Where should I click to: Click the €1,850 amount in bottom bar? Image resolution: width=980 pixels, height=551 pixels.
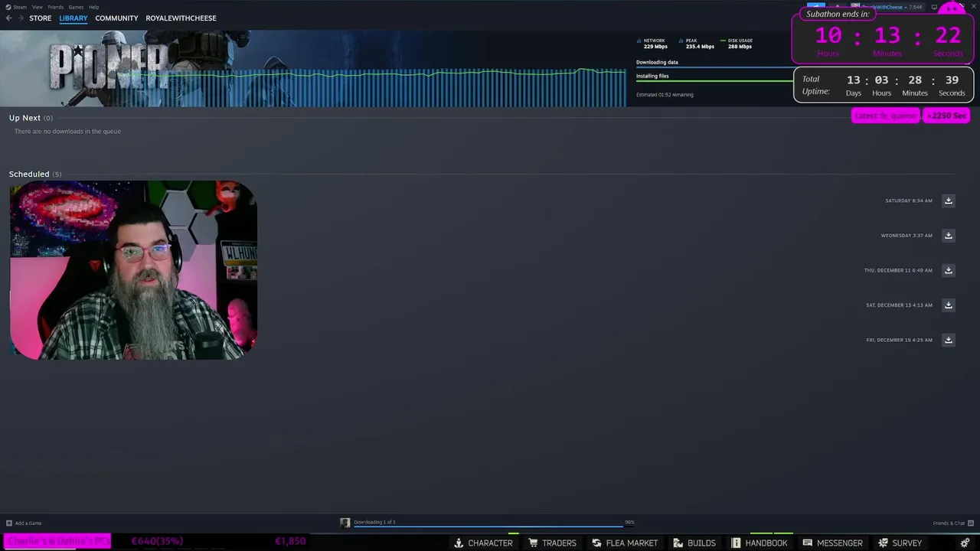pos(290,541)
